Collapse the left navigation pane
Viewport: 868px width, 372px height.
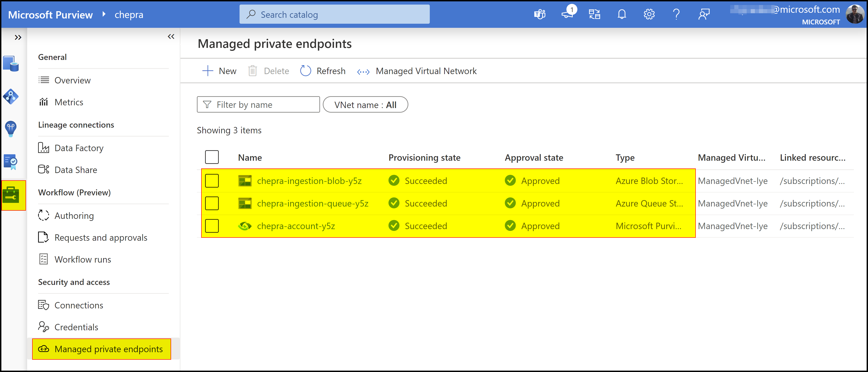coord(171,36)
